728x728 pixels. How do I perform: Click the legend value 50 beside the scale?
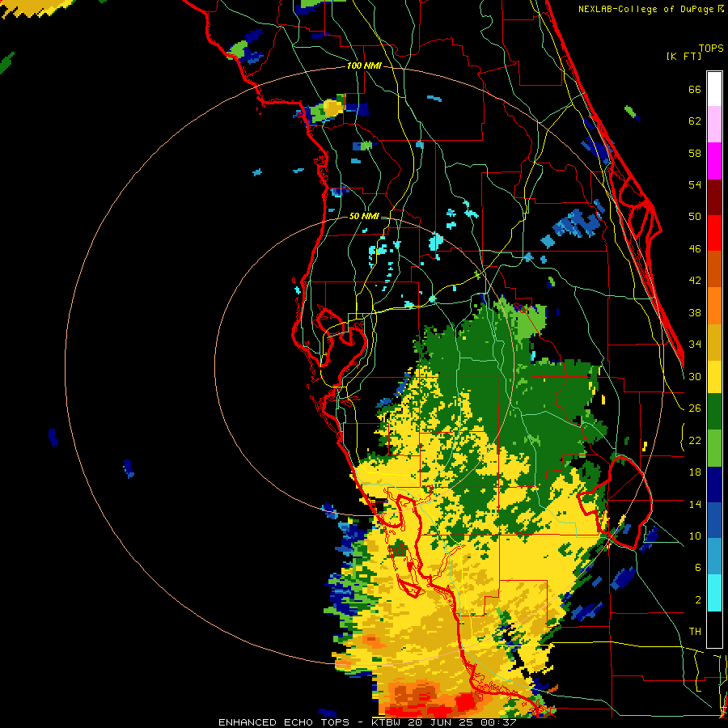coord(695,217)
